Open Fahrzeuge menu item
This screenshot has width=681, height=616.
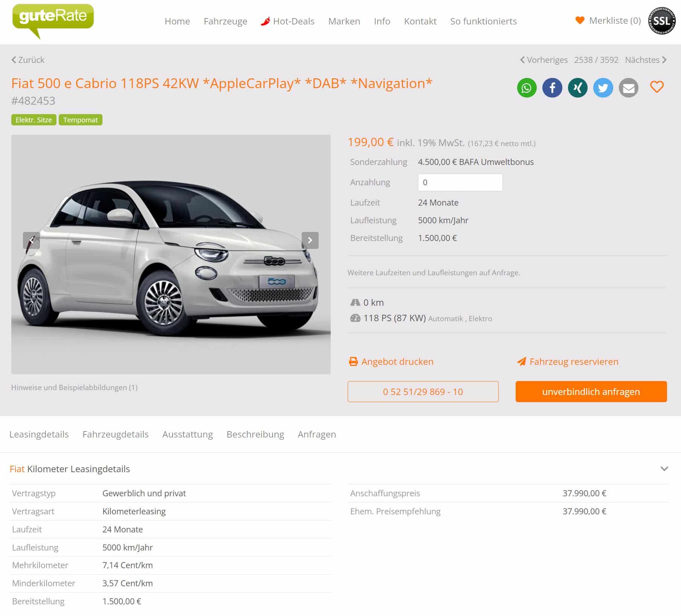coord(226,21)
